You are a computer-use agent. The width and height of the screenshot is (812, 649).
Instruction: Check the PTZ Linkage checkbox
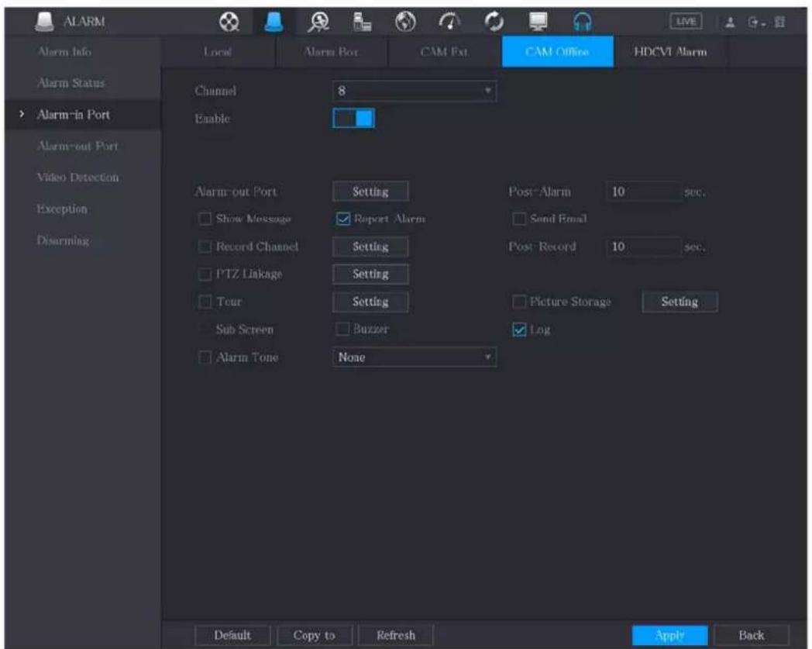click(205, 274)
